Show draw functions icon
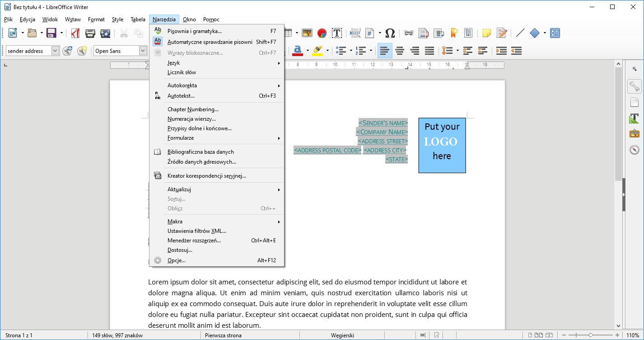The width and height of the screenshot is (644, 340). [555, 33]
